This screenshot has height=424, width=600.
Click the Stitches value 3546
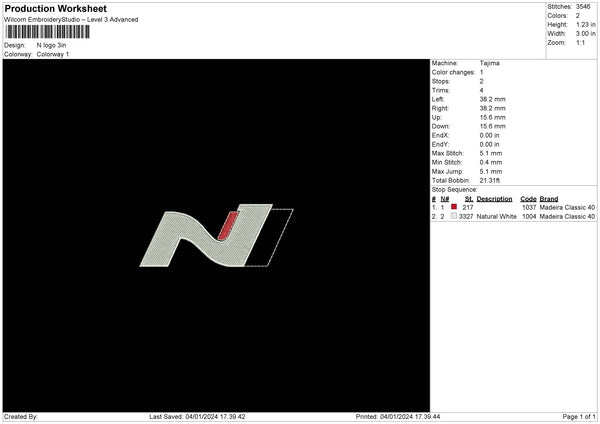(x=583, y=7)
